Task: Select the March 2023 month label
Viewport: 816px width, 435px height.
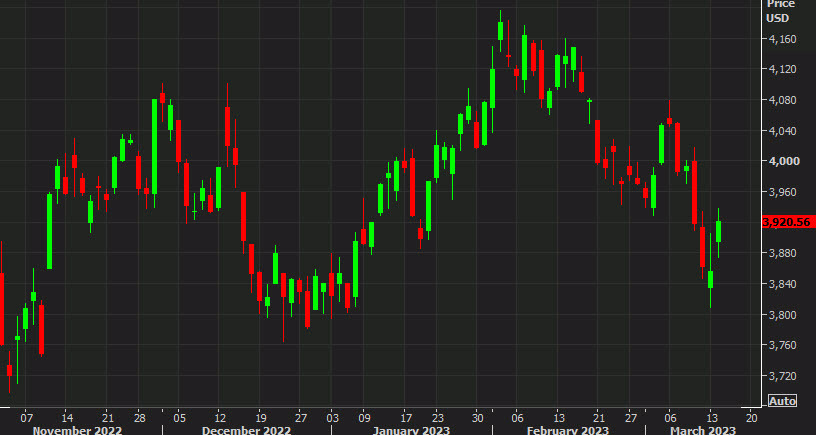Action: point(703,430)
